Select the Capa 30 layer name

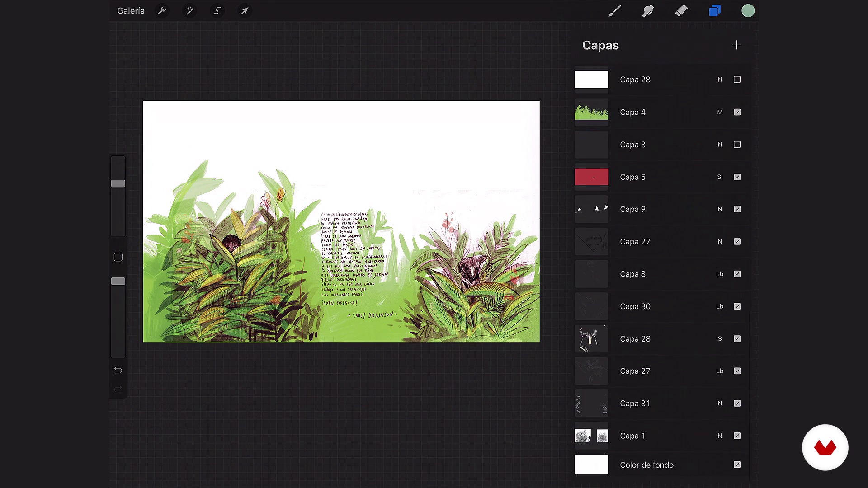635,306
